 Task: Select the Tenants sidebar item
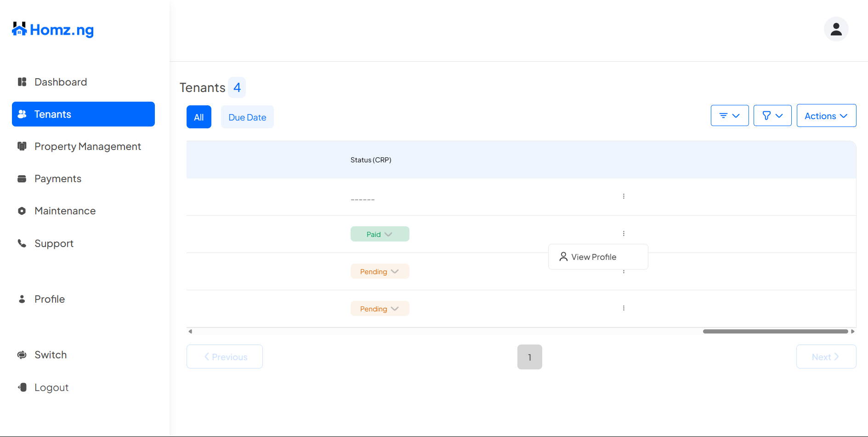(x=83, y=114)
